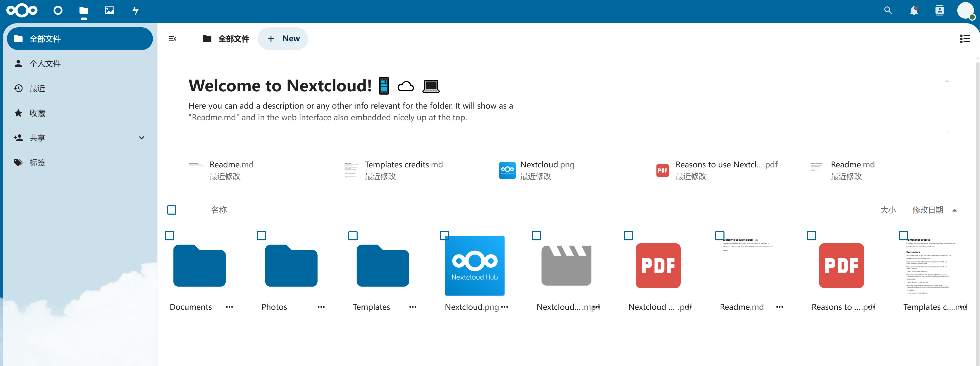
Task: Open recent Nextcloud.png entry
Action: pos(537,170)
